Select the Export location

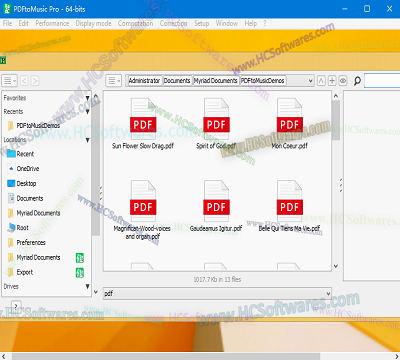(20, 272)
